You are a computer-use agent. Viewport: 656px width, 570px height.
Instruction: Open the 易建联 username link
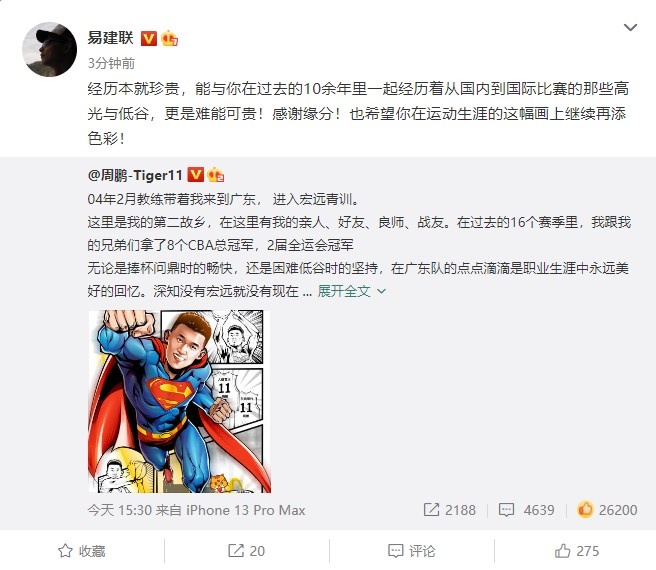[110, 38]
